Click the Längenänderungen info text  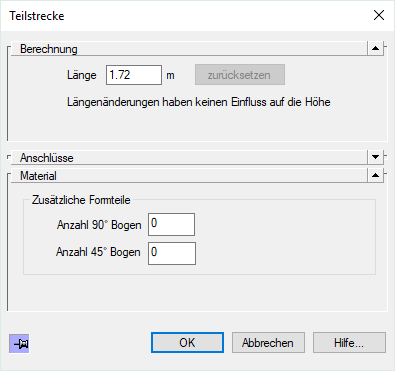pyautogui.click(x=199, y=102)
